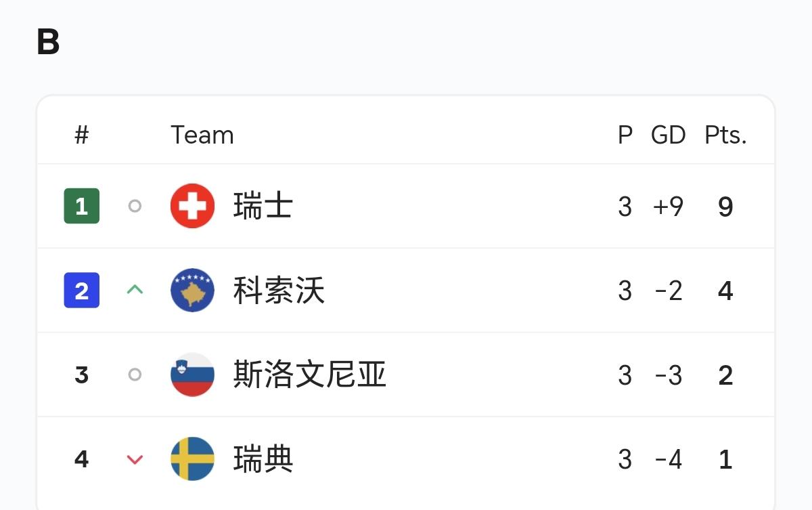Image resolution: width=812 pixels, height=510 pixels.
Task: Click the unchanged-position circle next to 斯洛文尼亚
Action: point(135,375)
